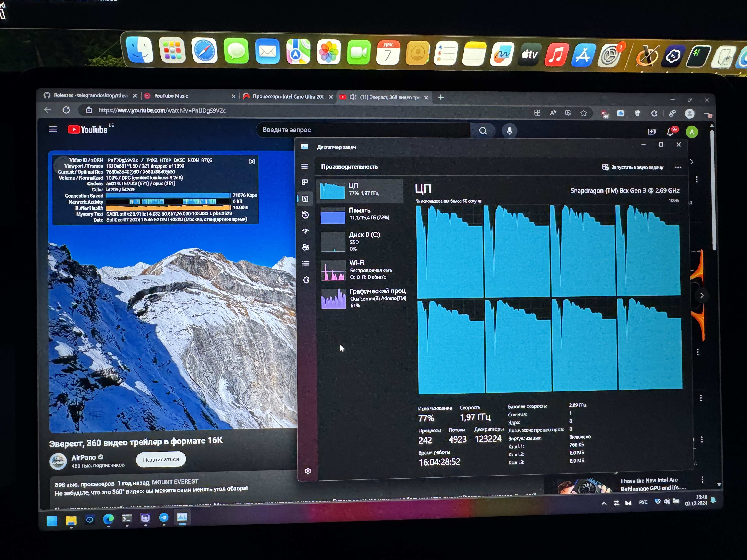Toggle muted-audio speaker icon on Everest tab
This screenshot has width=747, height=560.
click(353, 97)
